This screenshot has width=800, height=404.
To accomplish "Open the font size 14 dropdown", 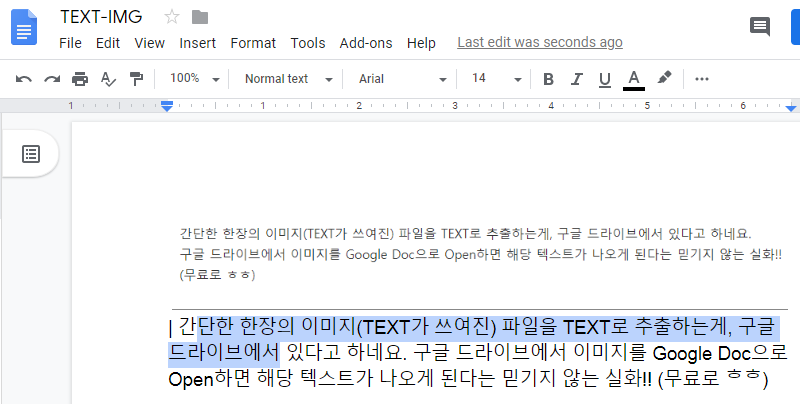I will tap(496, 79).
